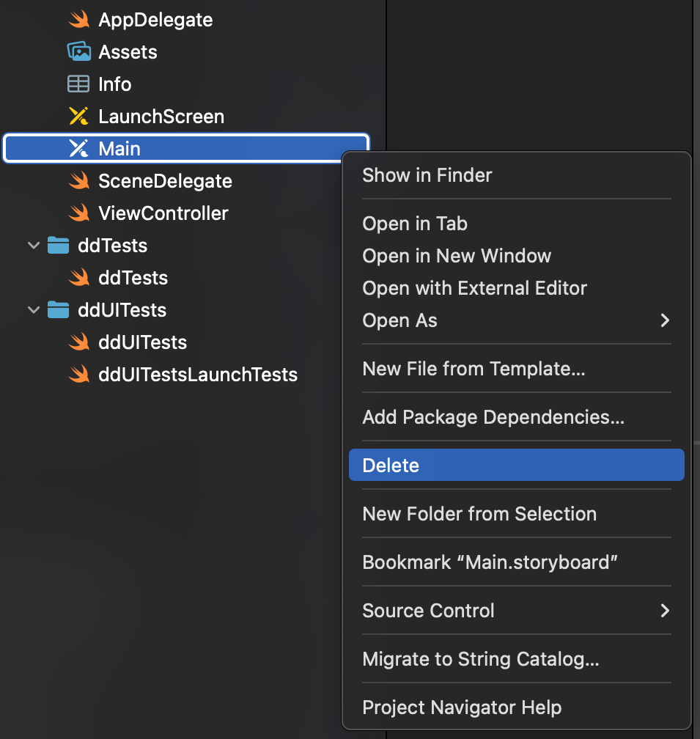Click the SceneDelegate Swift icon
The height and width of the screenshot is (739, 700).
[78, 181]
